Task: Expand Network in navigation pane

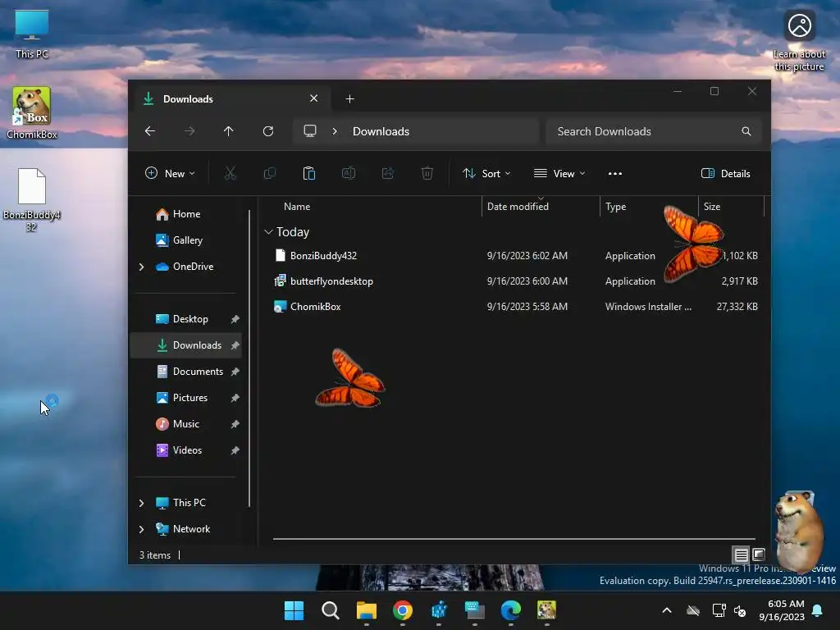Action: [x=141, y=529]
